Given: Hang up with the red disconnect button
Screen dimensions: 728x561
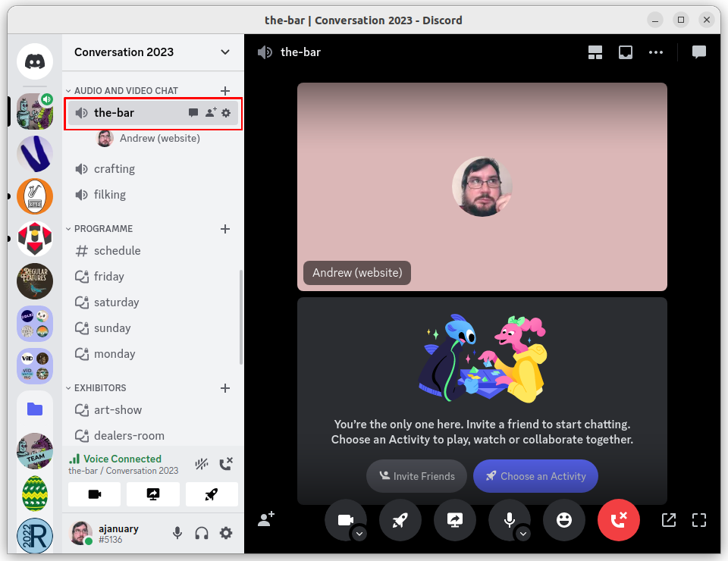Looking at the screenshot, I should [x=619, y=520].
